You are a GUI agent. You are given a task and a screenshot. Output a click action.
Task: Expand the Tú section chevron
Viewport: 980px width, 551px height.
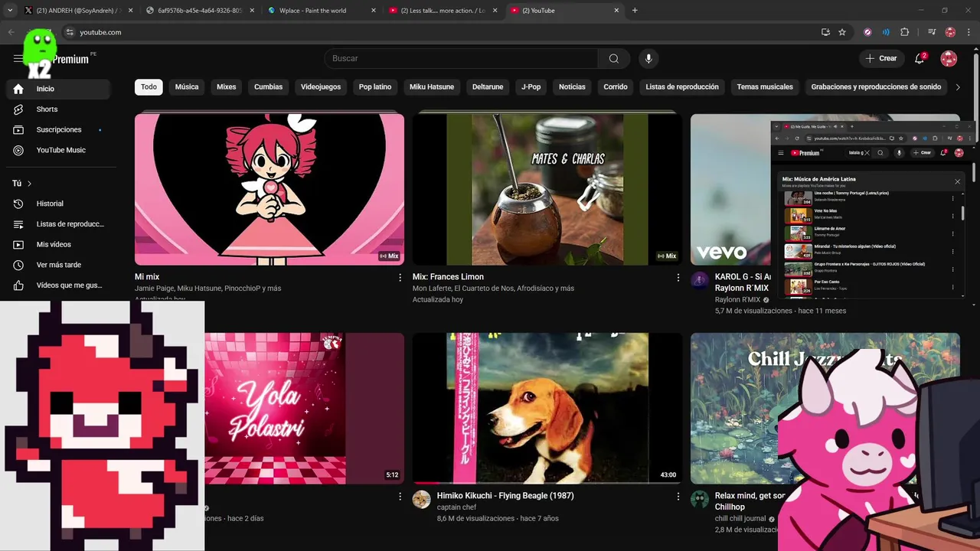(x=30, y=184)
